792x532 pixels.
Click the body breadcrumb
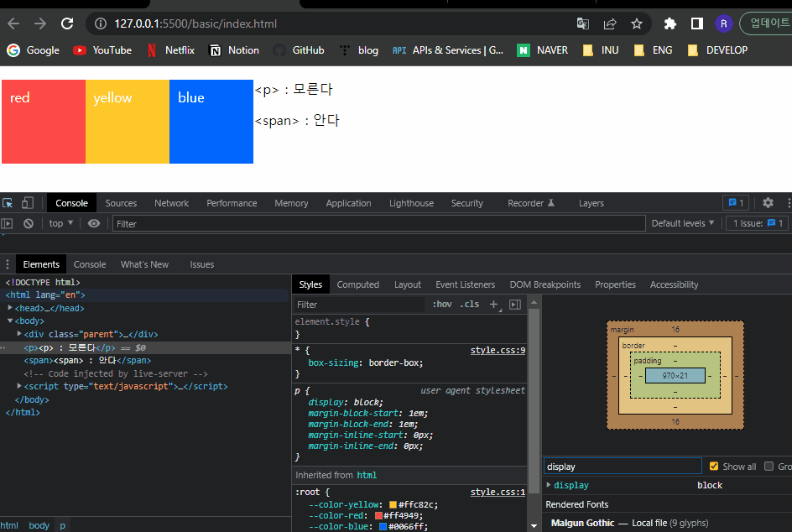point(39,525)
